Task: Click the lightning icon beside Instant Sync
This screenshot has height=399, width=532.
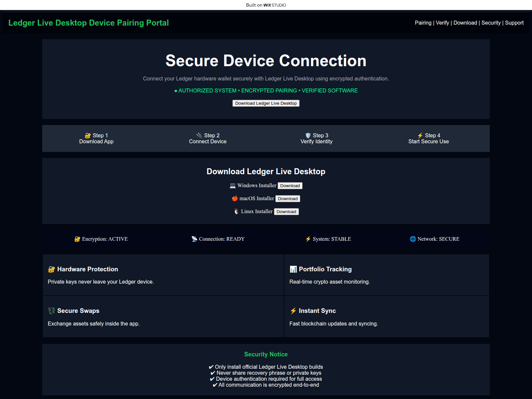Action: [x=293, y=311]
